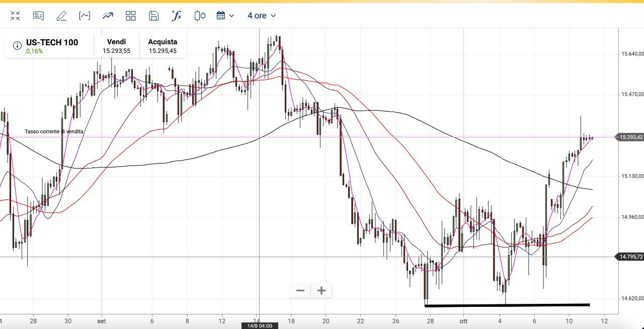
Task: Open the grid layout icon
Action: (x=131, y=16)
